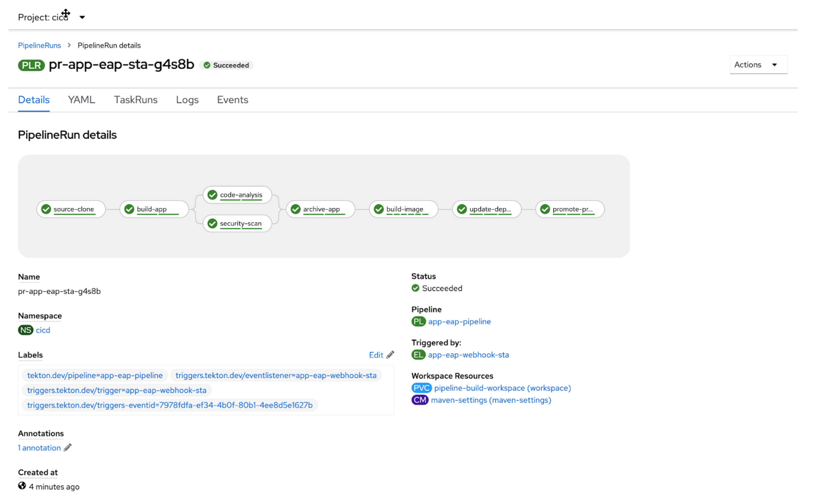
Task: Click the NS badge beside cicd
Action: (25, 330)
